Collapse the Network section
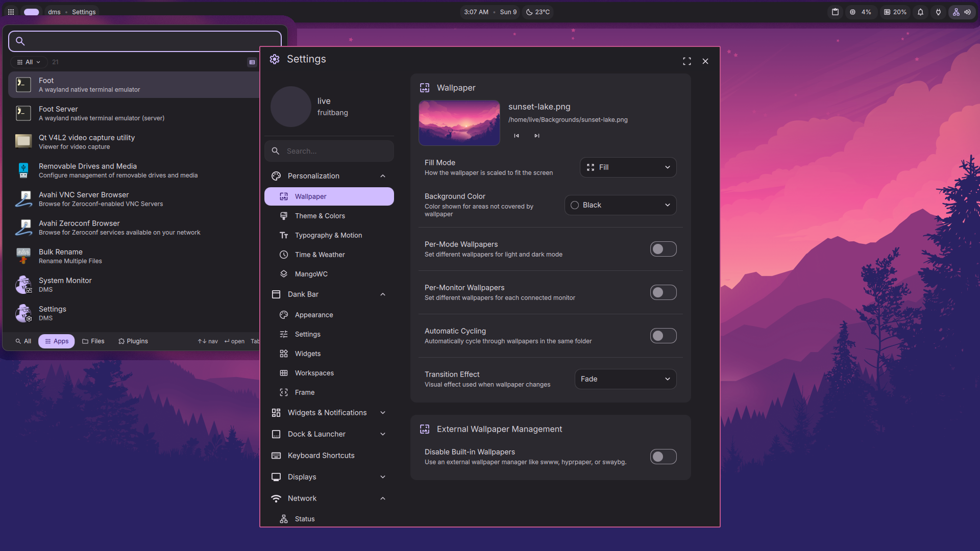Viewport: 980px width, 551px height. click(329, 498)
